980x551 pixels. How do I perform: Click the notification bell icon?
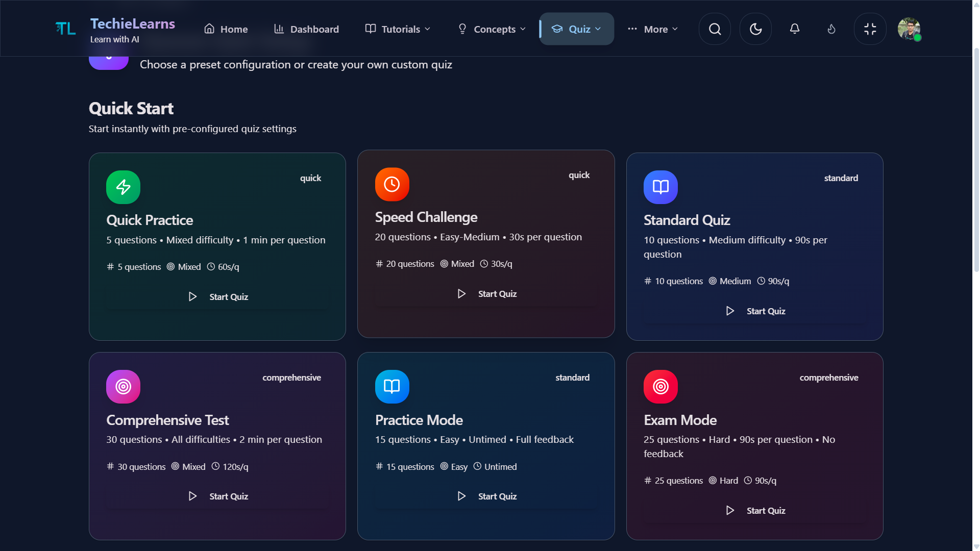pyautogui.click(x=794, y=29)
